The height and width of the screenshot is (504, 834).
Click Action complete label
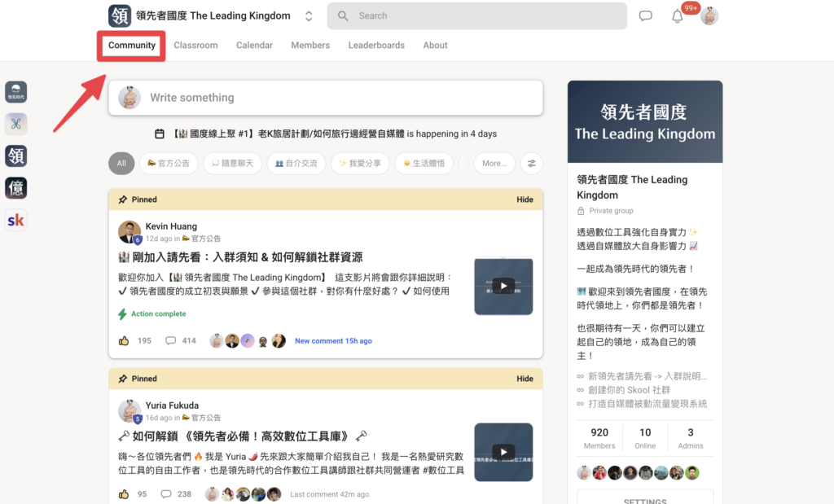coord(152,313)
